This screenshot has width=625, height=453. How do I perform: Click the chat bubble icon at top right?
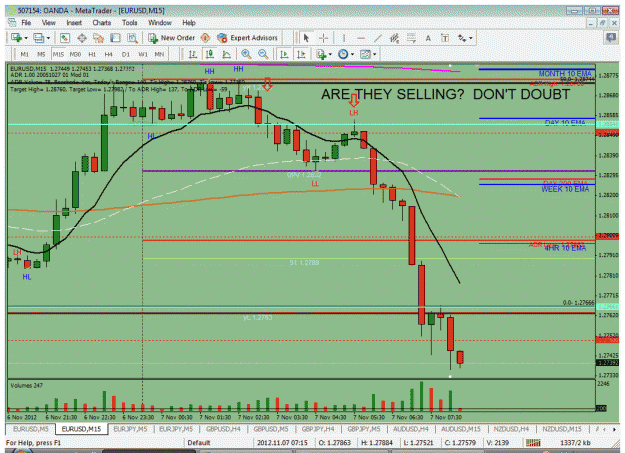(x=611, y=37)
